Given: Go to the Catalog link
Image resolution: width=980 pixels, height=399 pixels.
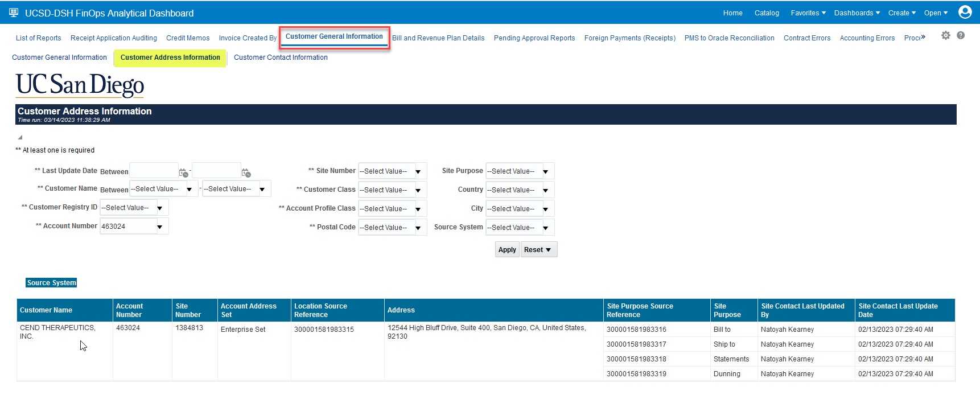Looking at the screenshot, I should click(767, 13).
